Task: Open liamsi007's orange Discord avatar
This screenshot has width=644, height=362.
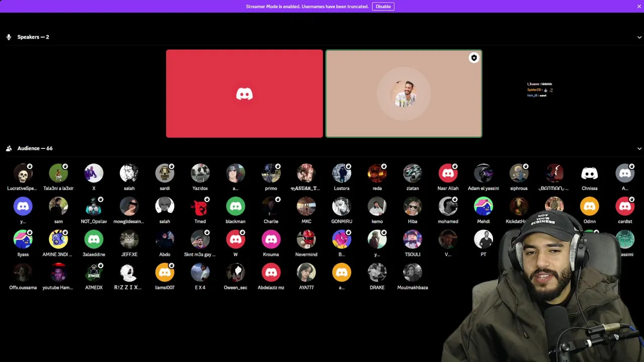Action: pyautogui.click(x=165, y=273)
